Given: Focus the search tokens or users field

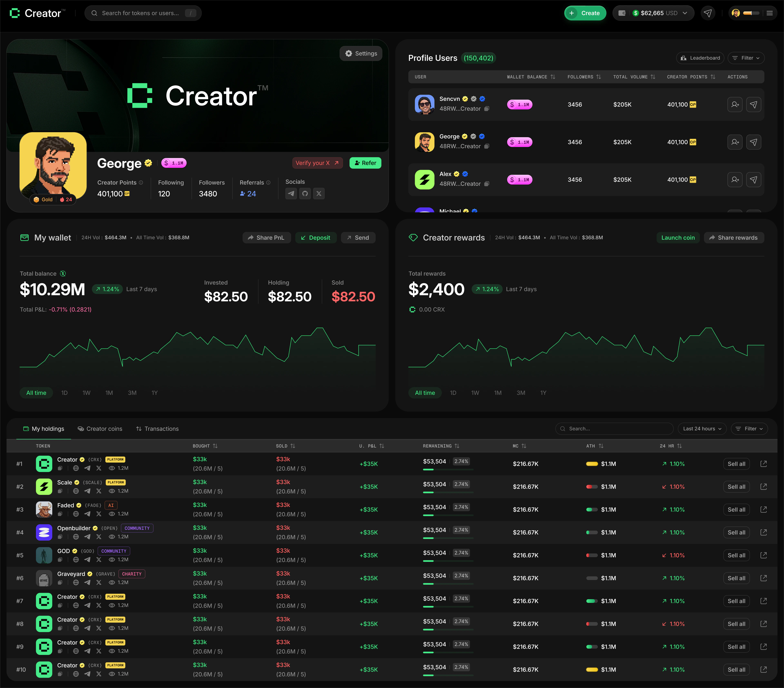Looking at the screenshot, I should click(143, 13).
